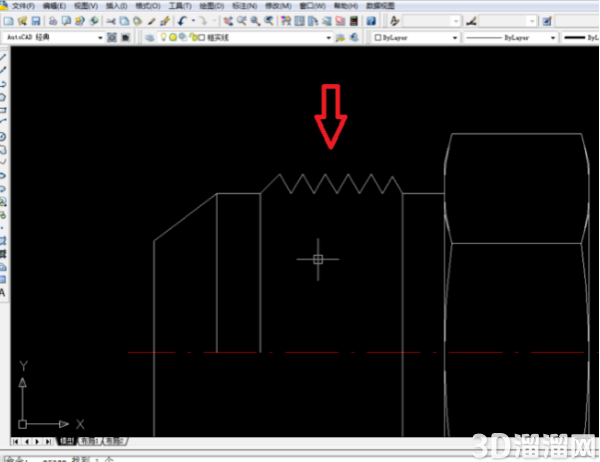Switch to the 模型 tab
This screenshot has height=462, width=600.
point(67,441)
